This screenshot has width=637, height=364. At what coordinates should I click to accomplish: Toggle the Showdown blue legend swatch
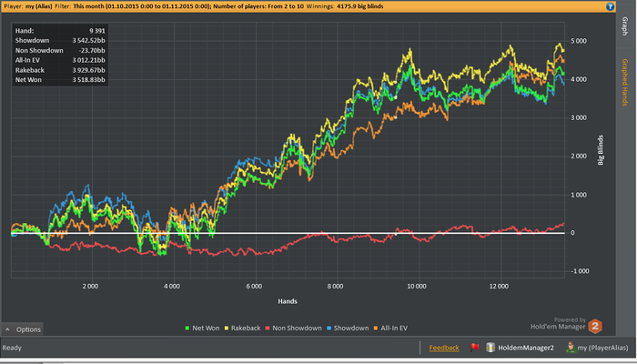coord(329,329)
